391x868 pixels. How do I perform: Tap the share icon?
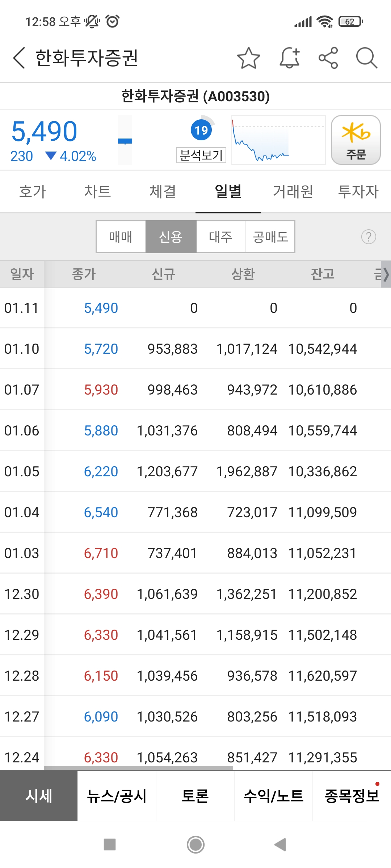[328, 58]
